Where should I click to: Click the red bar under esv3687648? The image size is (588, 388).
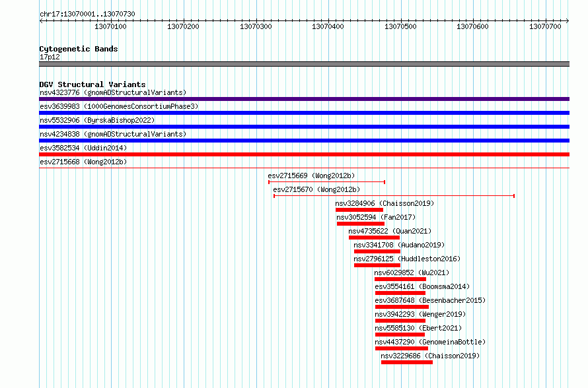(x=402, y=307)
